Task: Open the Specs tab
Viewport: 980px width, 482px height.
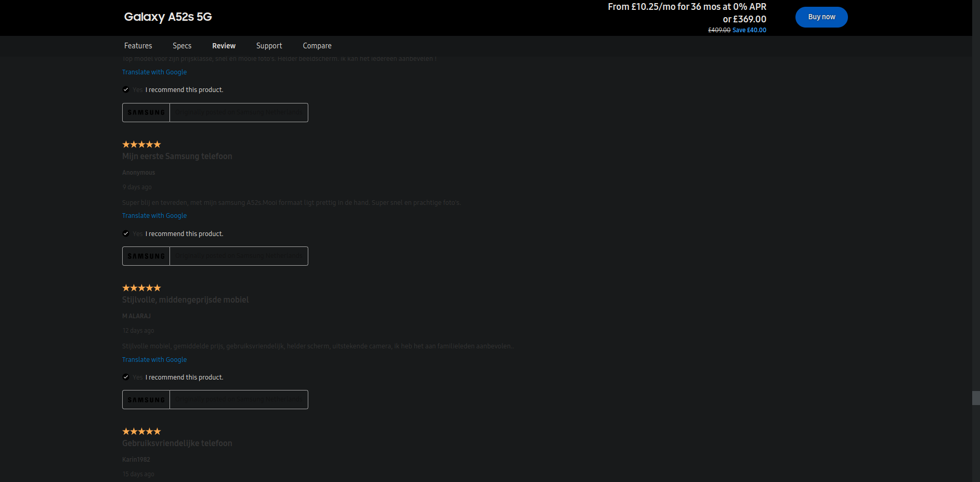Action: tap(181, 46)
